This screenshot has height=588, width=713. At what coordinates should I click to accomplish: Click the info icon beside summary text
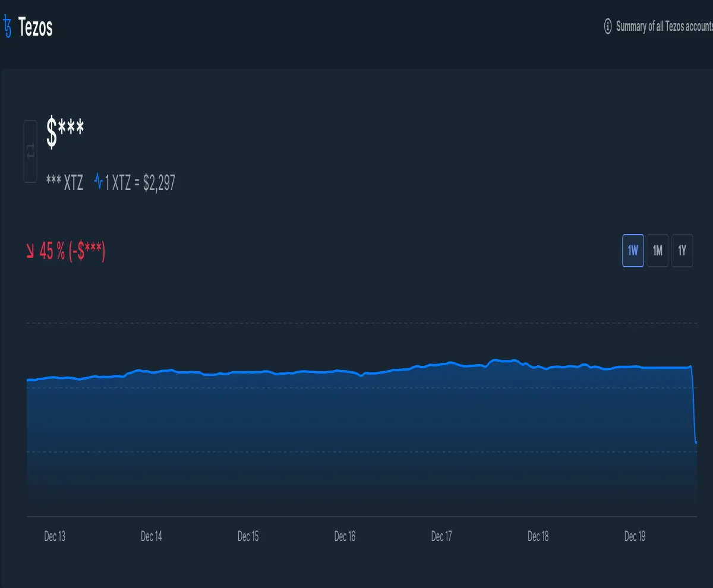pos(608,26)
